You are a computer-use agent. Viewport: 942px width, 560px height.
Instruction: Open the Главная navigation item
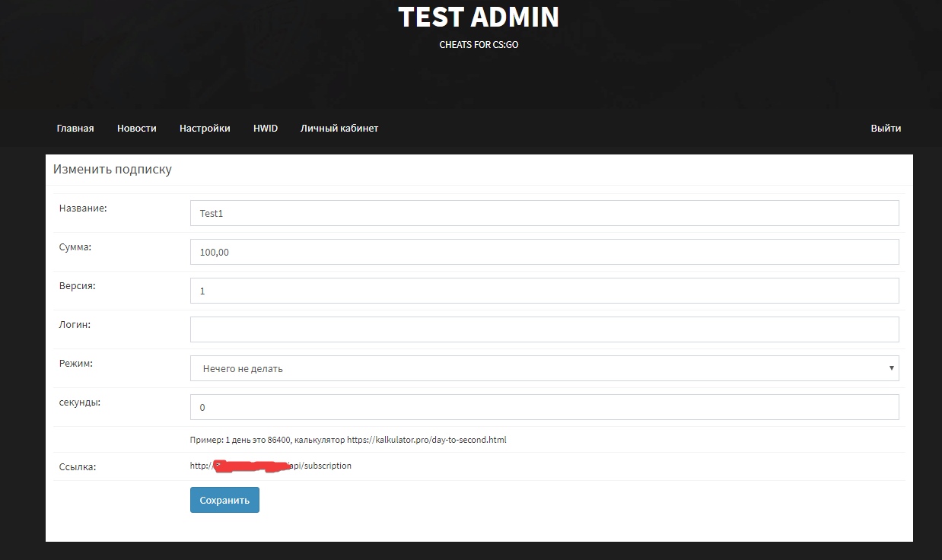click(75, 129)
